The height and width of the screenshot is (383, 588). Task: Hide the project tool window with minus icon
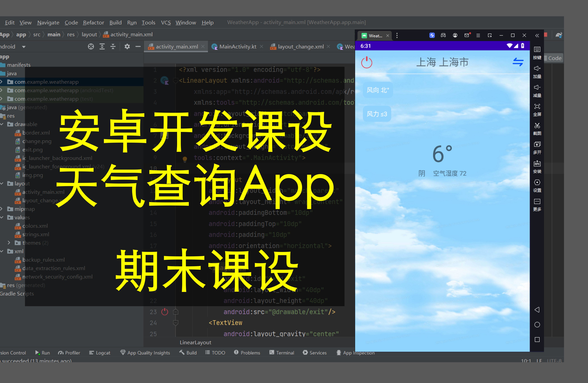138,46
